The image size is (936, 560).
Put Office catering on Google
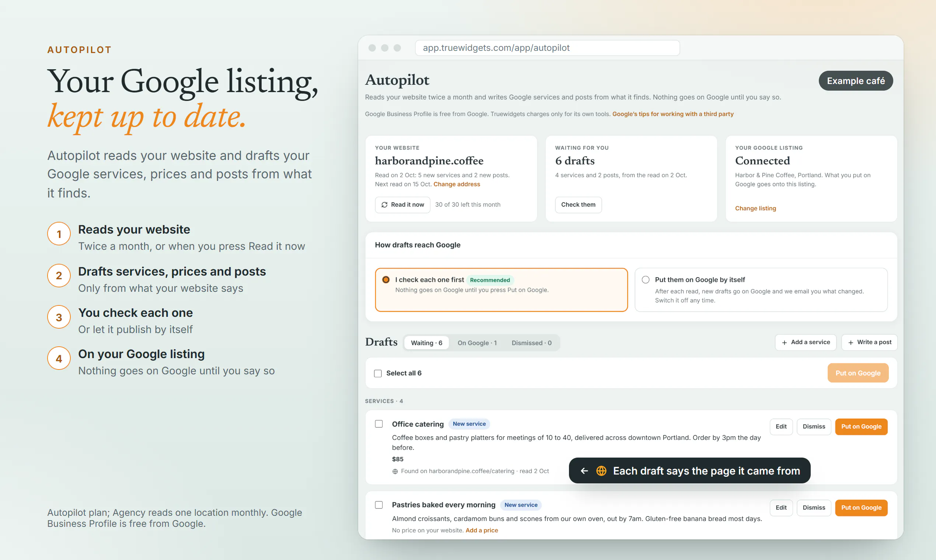coord(861,427)
